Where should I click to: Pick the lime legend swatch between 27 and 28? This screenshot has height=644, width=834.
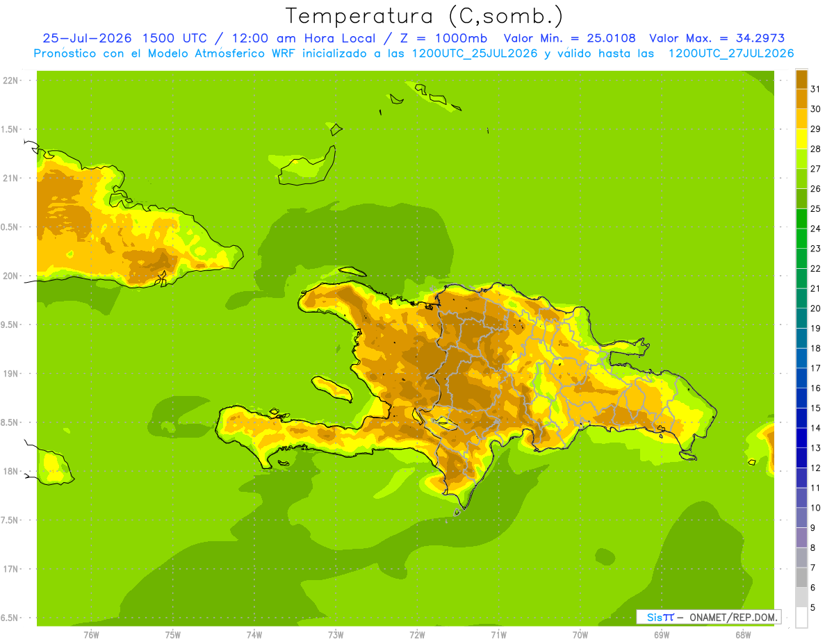pos(801,158)
